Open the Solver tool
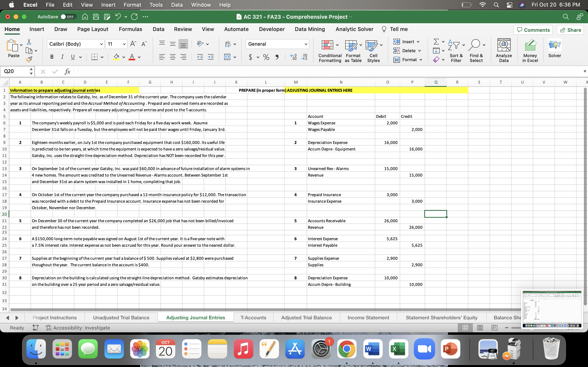 coord(555,49)
